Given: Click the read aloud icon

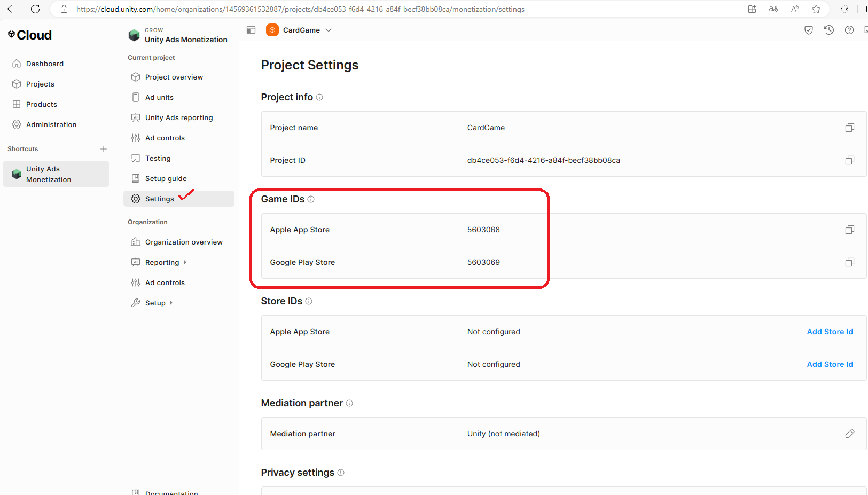Looking at the screenshot, I should pos(795,9).
